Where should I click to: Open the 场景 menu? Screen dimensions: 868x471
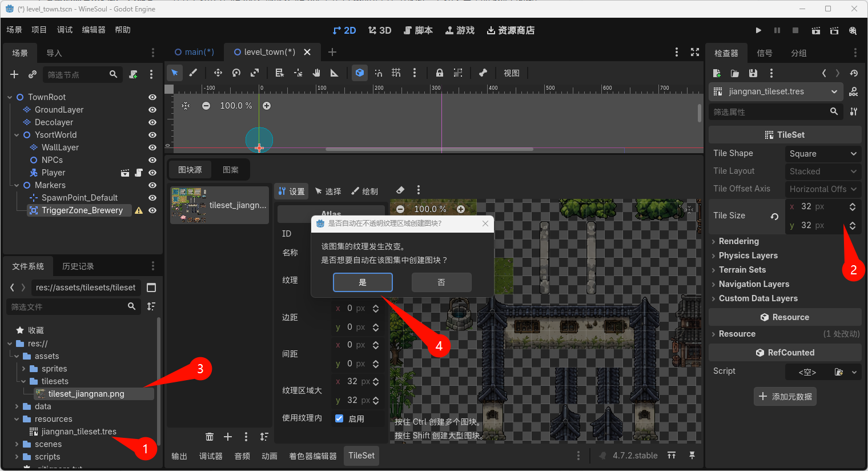tap(14, 30)
